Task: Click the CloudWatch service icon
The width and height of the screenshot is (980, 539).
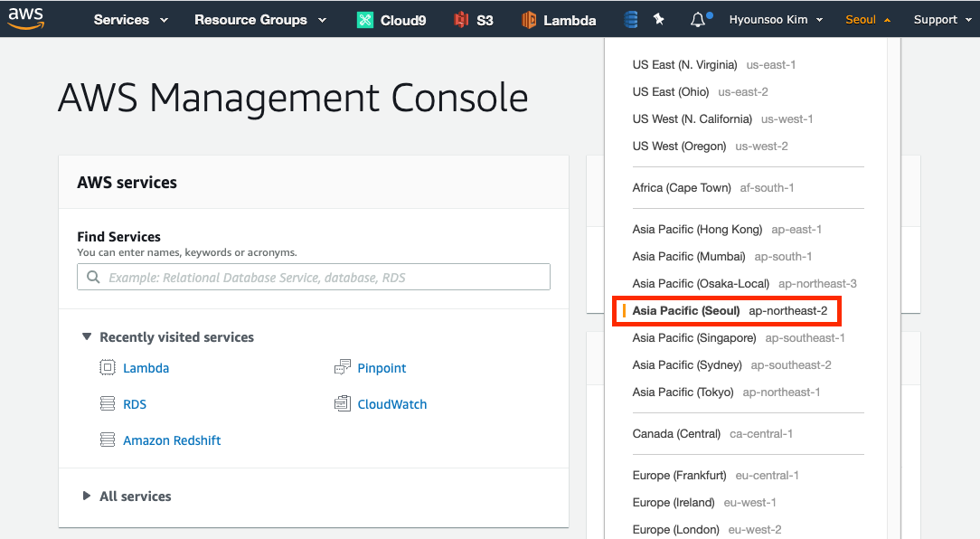Action: (343, 403)
